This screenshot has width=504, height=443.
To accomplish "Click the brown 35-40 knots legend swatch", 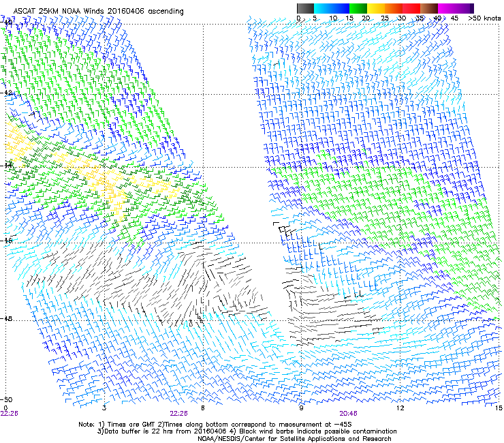I will tap(429, 8).
